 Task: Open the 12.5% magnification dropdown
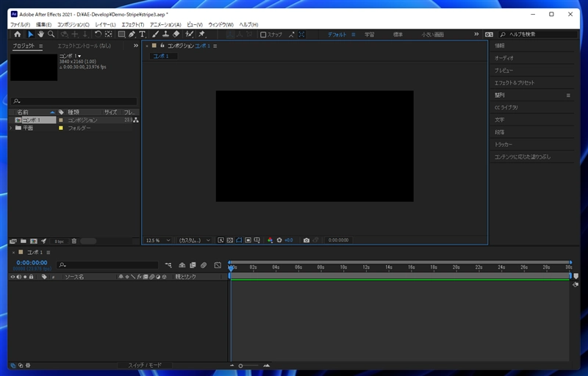(x=157, y=240)
